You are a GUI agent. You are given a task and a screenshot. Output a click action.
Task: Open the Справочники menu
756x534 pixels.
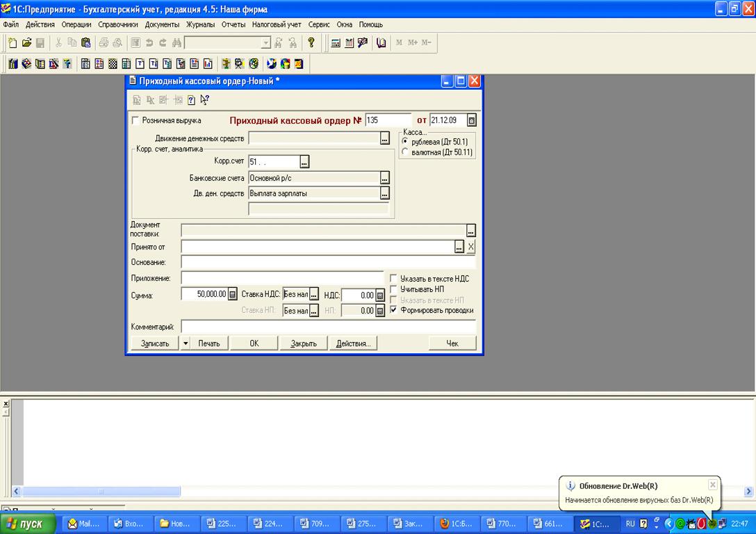pos(118,24)
